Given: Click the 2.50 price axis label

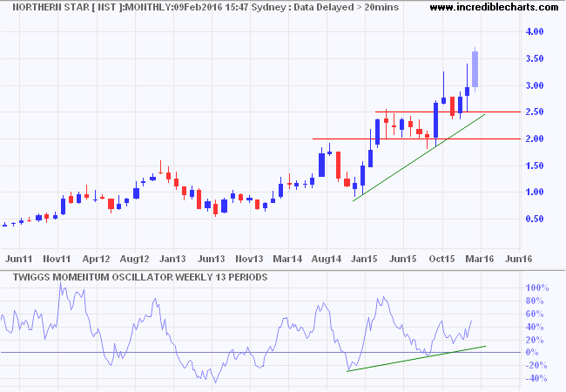Looking at the screenshot, I should point(535,112).
